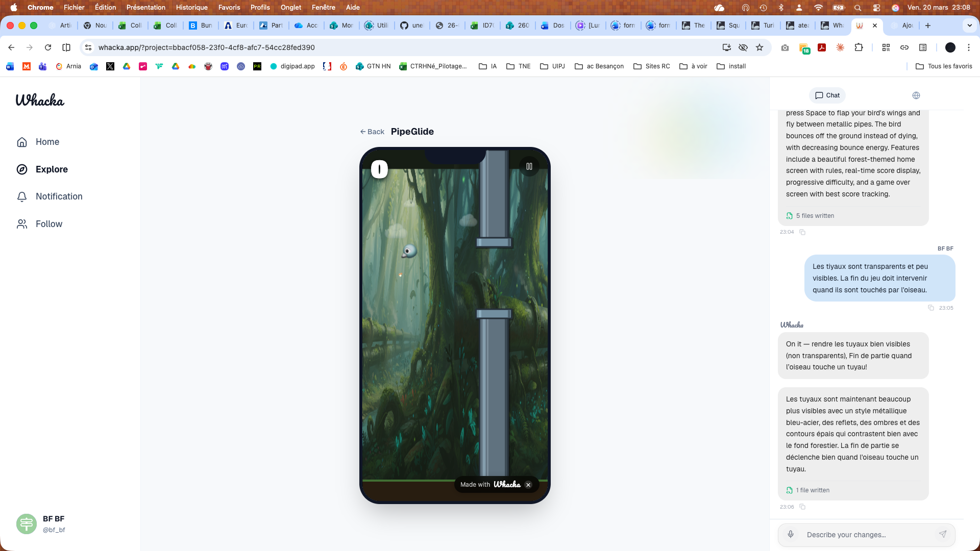Pause the PipeGlide game
This screenshot has height=551, width=980.
pyautogui.click(x=529, y=166)
